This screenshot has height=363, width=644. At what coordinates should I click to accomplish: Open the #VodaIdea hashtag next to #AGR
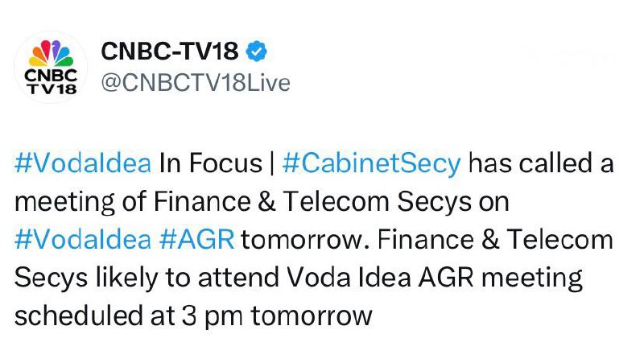[x=83, y=239]
